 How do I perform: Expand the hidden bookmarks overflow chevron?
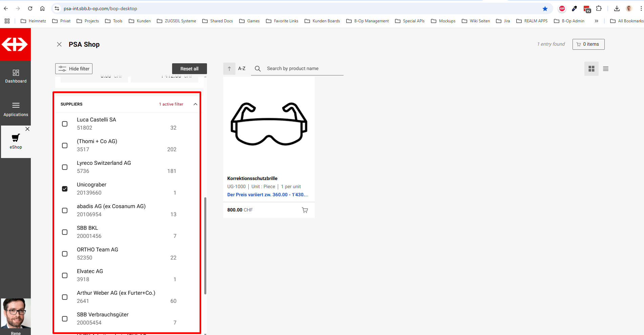tap(596, 21)
